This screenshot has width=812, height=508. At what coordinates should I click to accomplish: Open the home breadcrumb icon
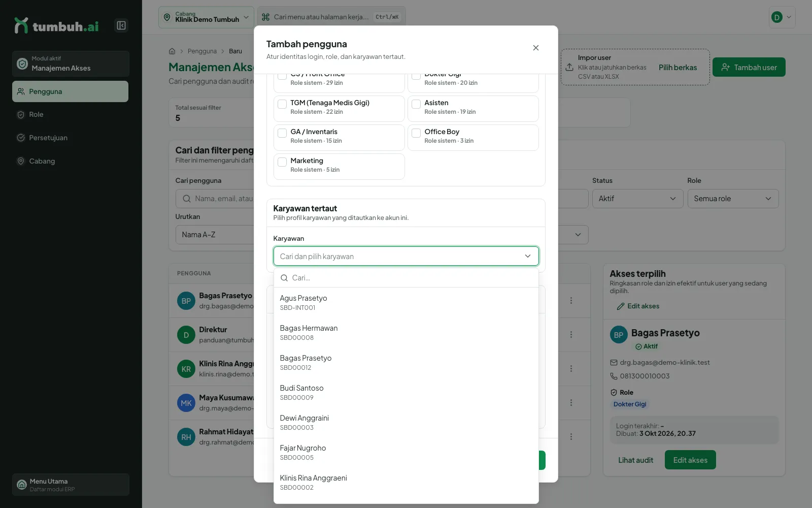click(172, 51)
